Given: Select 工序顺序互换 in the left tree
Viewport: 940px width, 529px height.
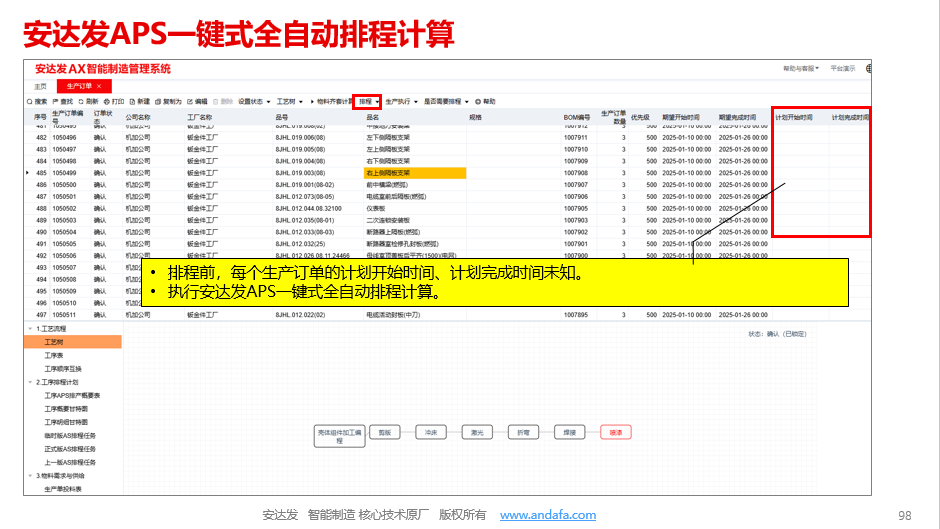Looking at the screenshot, I should (62, 369).
